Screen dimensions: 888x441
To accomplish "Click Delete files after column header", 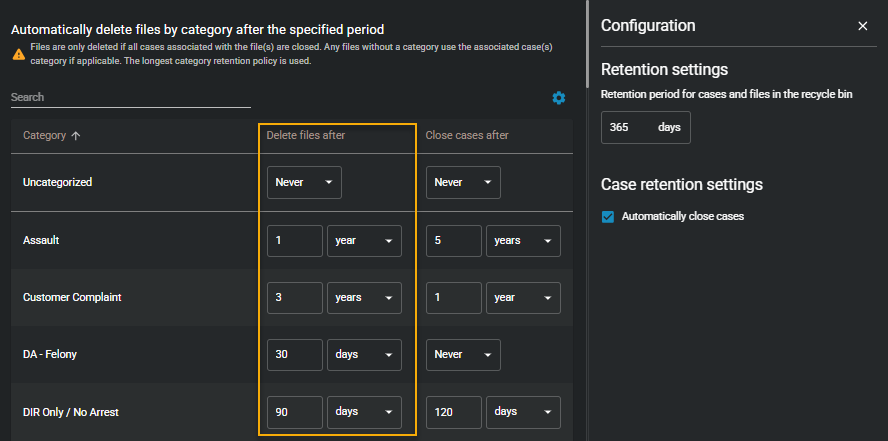I will click(306, 136).
